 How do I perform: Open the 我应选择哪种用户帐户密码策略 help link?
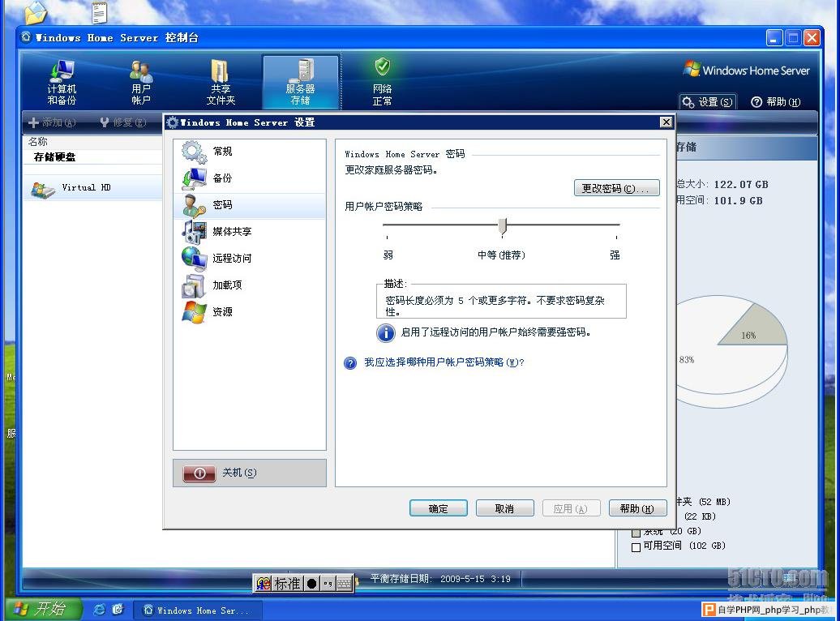(444, 362)
